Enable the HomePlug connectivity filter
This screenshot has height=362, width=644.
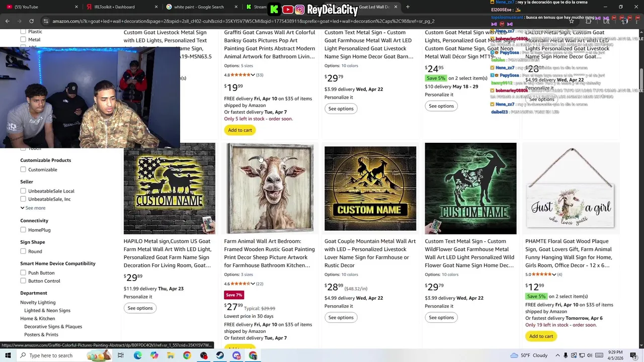(x=23, y=230)
